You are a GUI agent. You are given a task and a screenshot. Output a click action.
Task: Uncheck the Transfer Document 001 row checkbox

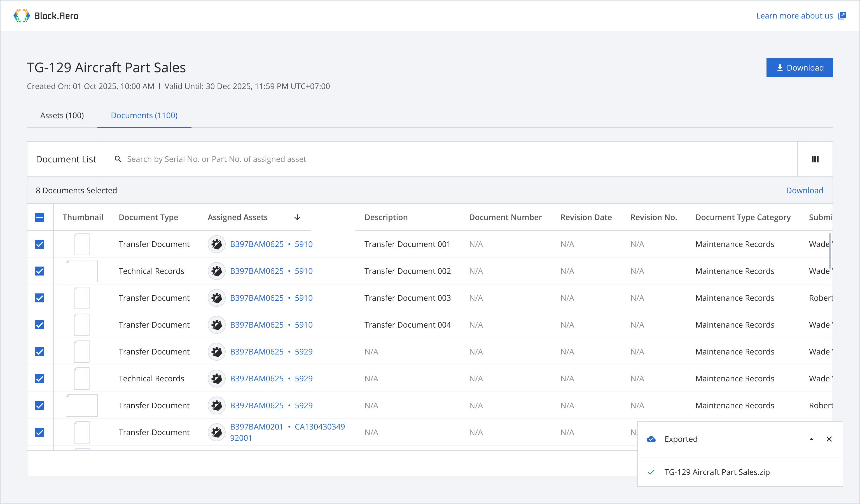click(x=40, y=244)
